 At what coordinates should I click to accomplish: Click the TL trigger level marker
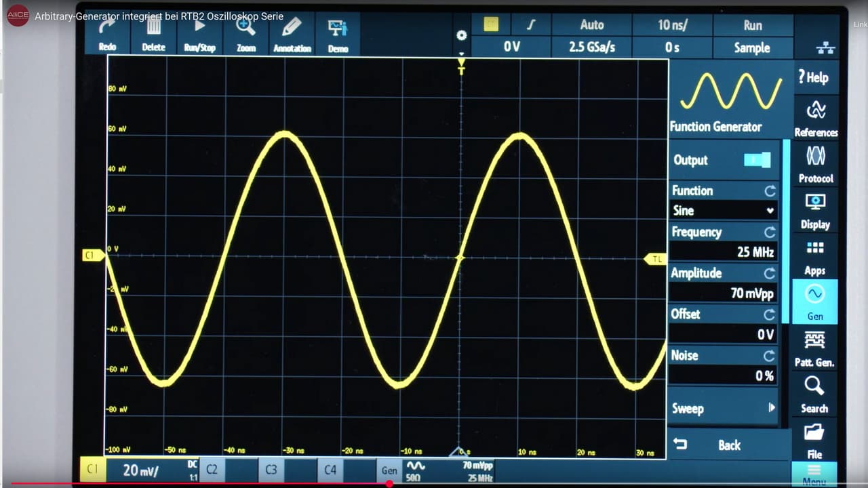[x=655, y=259]
